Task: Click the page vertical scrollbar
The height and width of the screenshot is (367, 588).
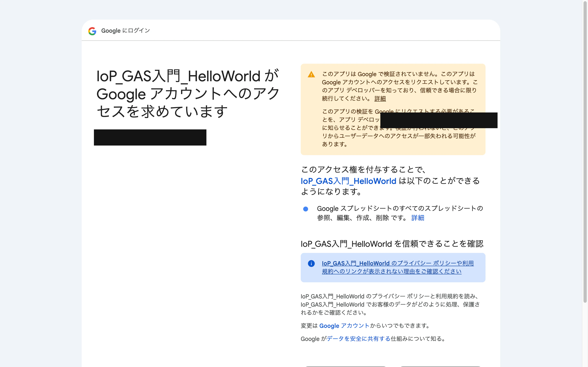Action: [x=585, y=152]
